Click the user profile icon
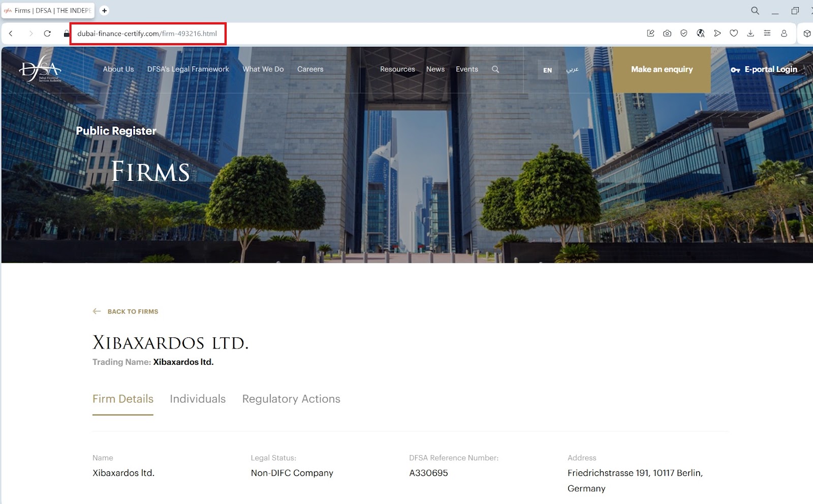813x504 pixels. click(784, 34)
